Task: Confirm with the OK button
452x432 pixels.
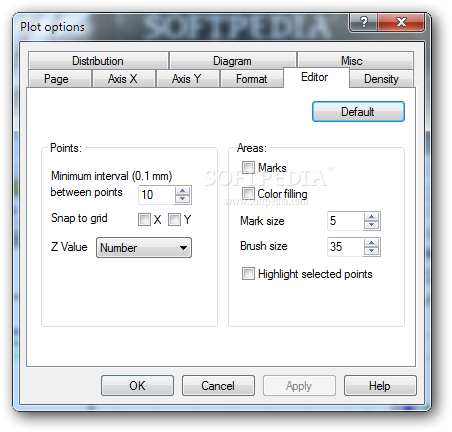Action: [137, 386]
